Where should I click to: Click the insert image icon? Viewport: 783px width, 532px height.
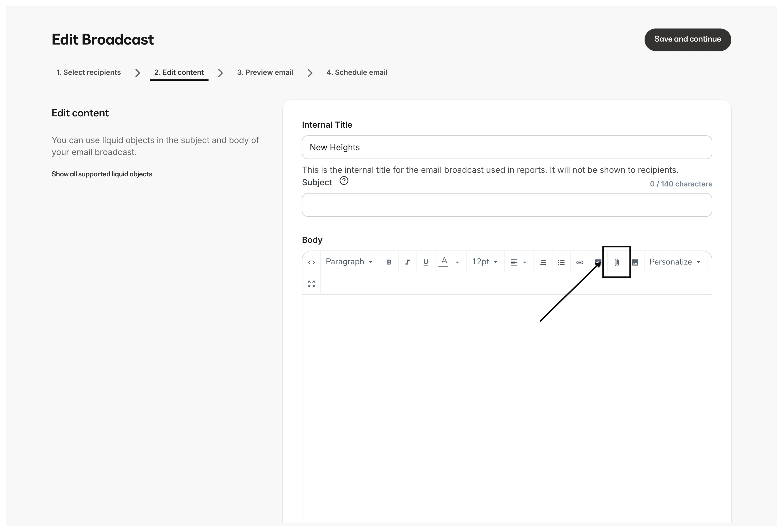click(635, 262)
